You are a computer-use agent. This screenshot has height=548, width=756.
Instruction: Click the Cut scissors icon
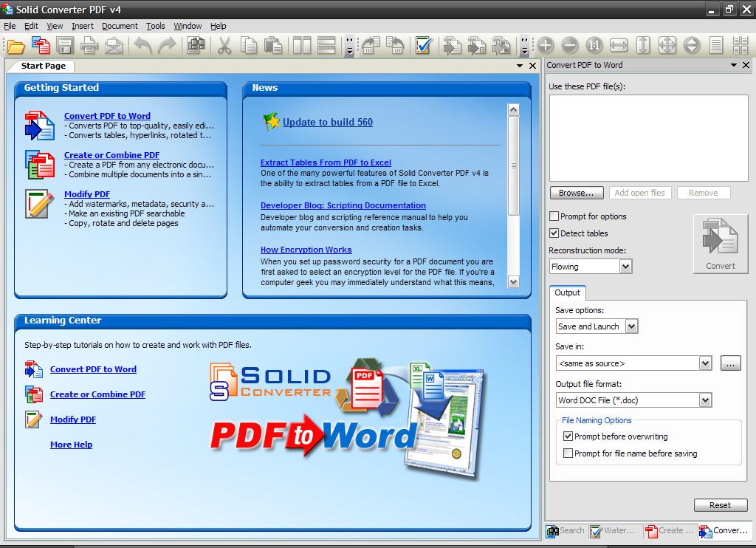tap(224, 46)
